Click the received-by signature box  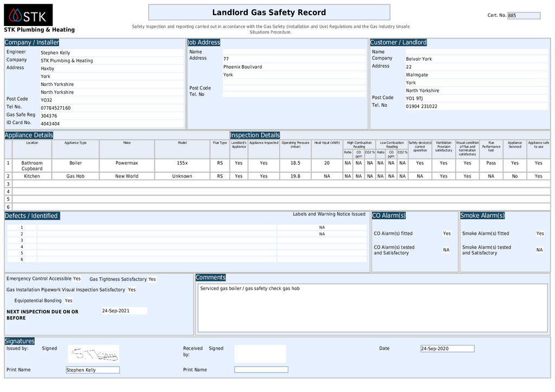(x=260, y=354)
